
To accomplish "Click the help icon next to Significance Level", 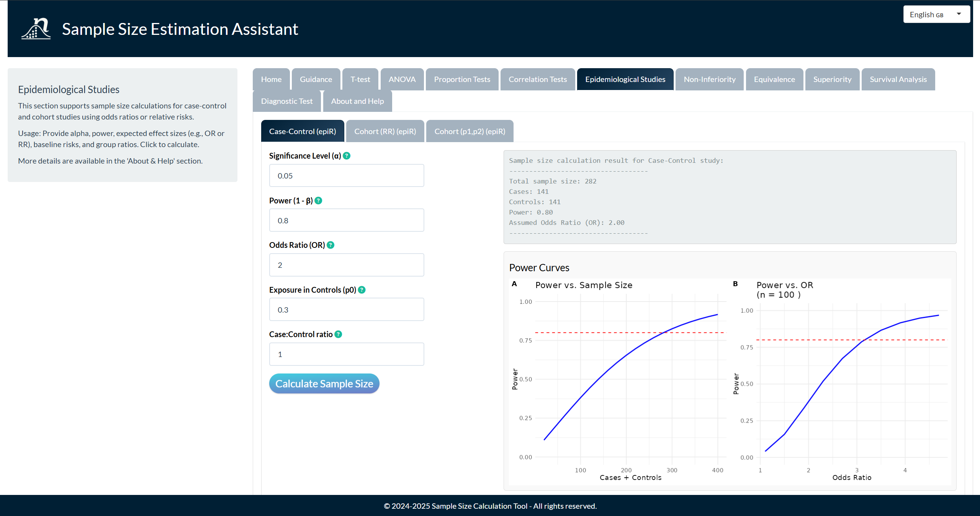I will (x=347, y=156).
